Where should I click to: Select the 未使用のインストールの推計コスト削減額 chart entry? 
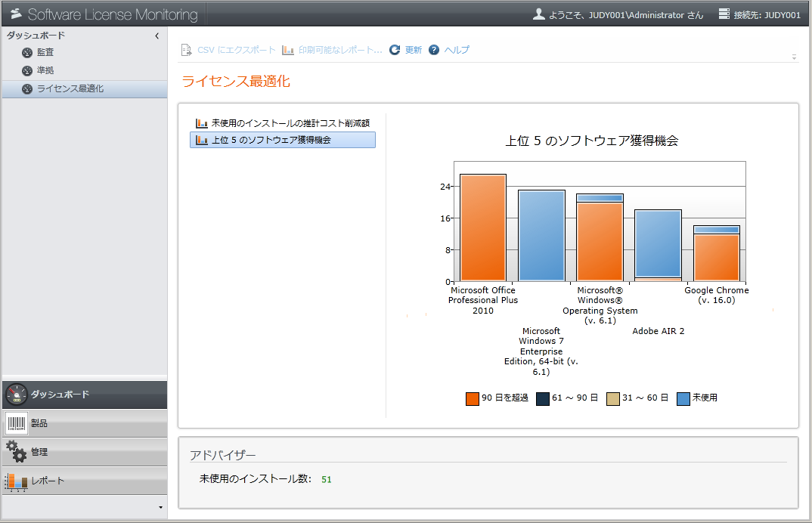[x=283, y=123]
